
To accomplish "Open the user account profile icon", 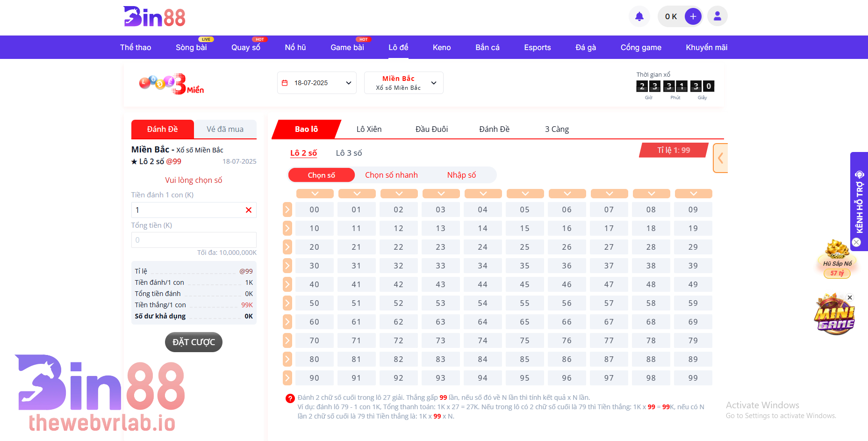I will 717,16.
